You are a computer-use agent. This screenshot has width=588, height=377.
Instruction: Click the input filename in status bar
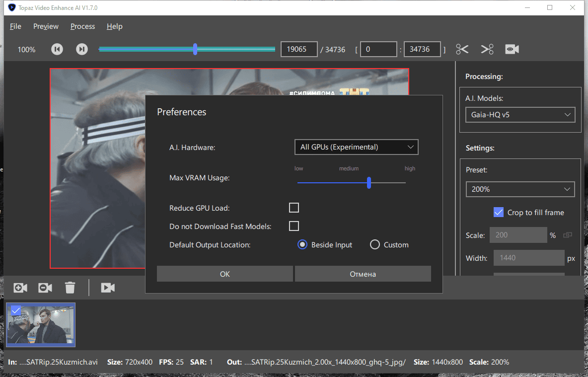58,362
